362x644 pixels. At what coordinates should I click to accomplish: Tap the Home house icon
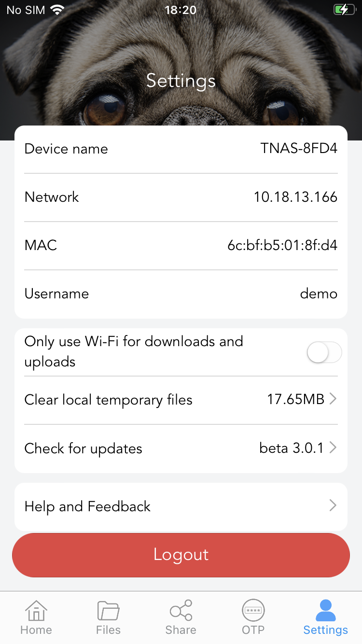click(36, 610)
